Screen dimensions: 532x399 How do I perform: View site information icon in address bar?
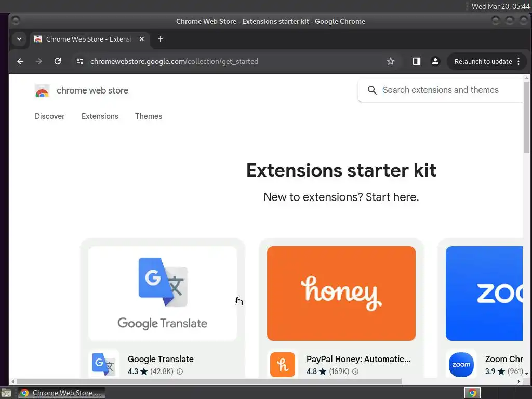point(80,61)
